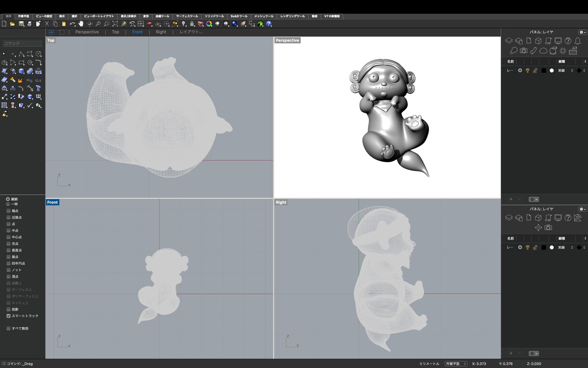This screenshot has width=588, height=368.
Task: Click the color wheel render icon in the toolbar
Action: [x=209, y=24]
